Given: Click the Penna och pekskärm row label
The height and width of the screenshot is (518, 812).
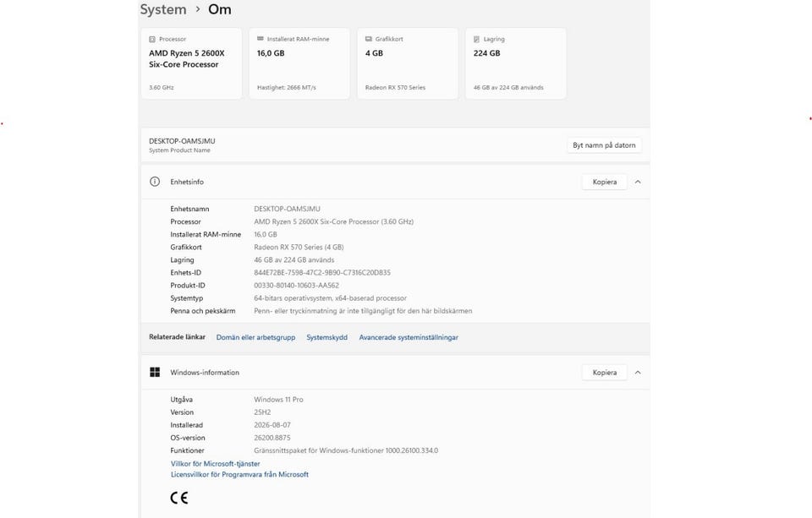Looking at the screenshot, I should tap(202, 311).
